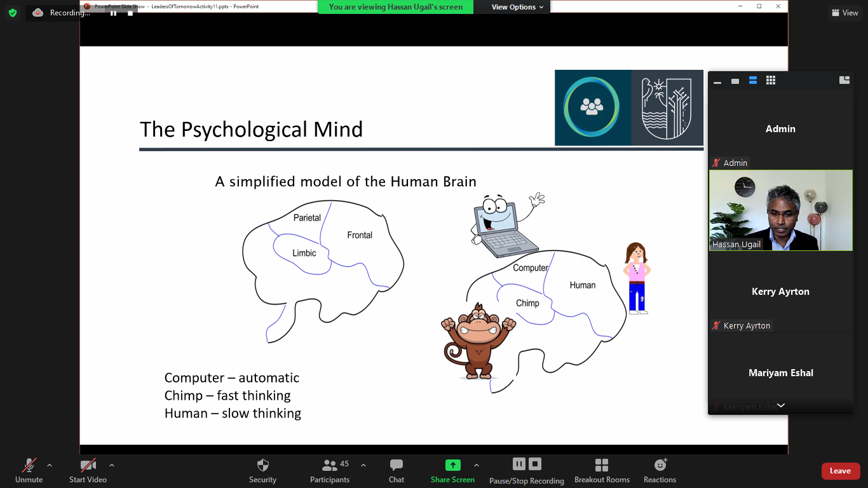Stop the recording from the top bar
This screenshot has width=868, height=488.
[130, 13]
